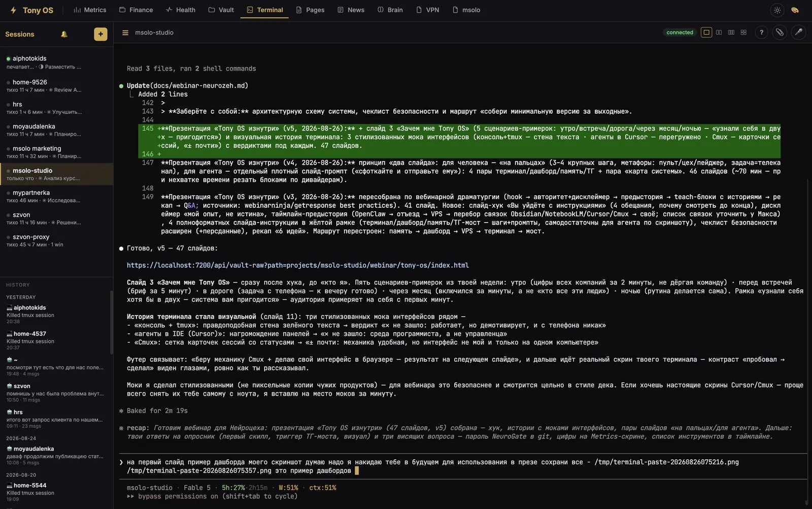Open the hrs session
The height and width of the screenshot is (509, 812).
tap(56, 108)
